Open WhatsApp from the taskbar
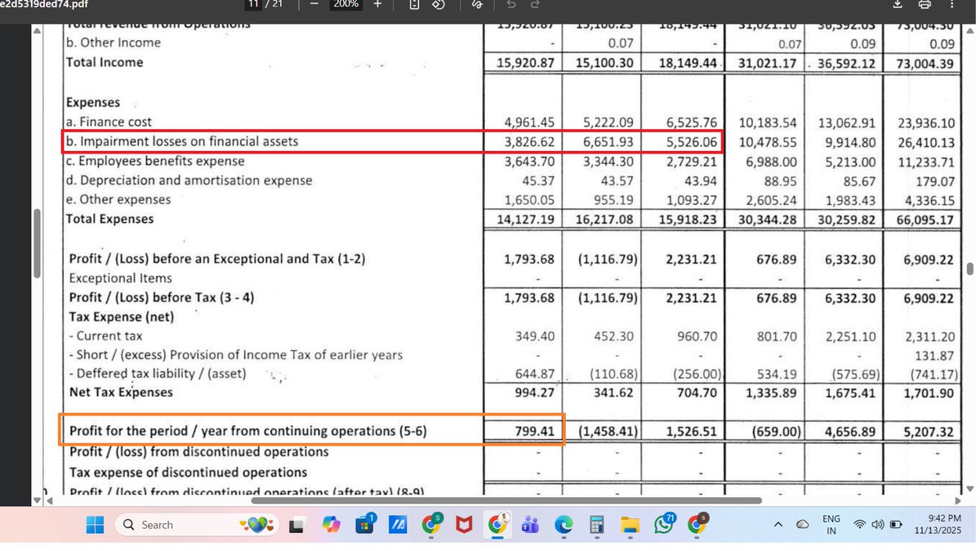 [x=664, y=524]
